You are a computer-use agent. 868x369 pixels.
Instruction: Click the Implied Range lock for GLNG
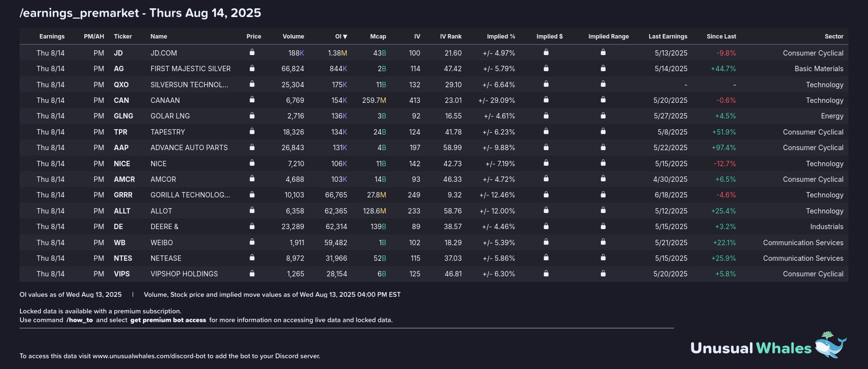pos(603,116)
